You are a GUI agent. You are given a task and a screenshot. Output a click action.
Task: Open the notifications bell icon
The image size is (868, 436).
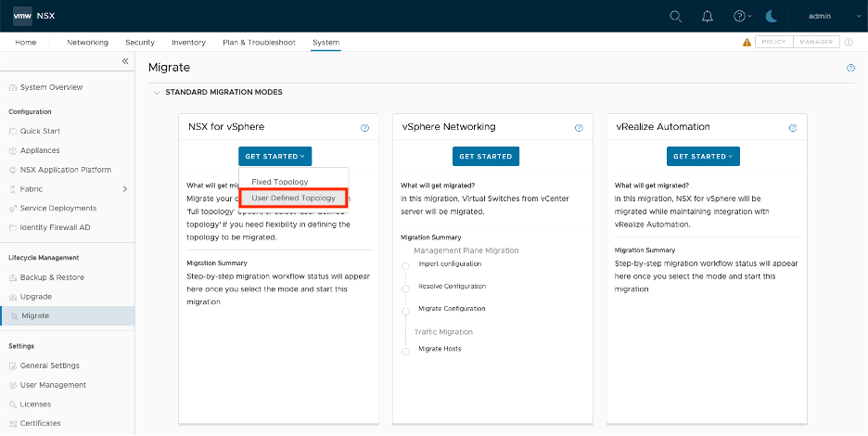click(x=708, y=16)
